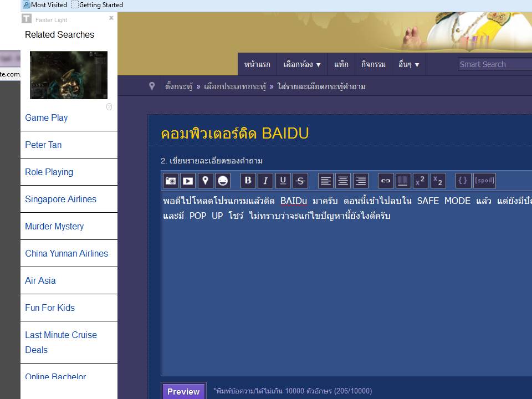This screenshot has height=399, width=532.
Task: Insert a video with the play icon
Action: [188, 181]
